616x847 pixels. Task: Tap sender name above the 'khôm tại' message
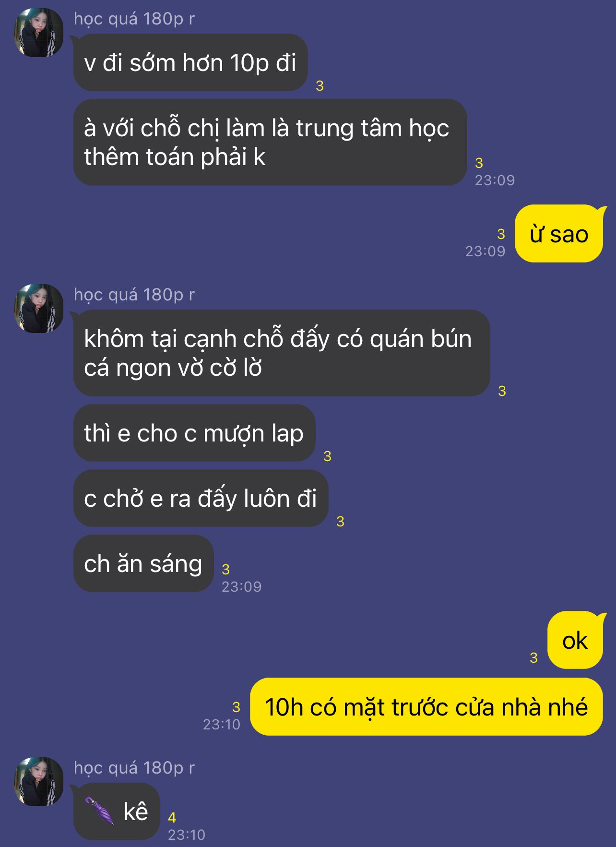(x=134, y=295)
